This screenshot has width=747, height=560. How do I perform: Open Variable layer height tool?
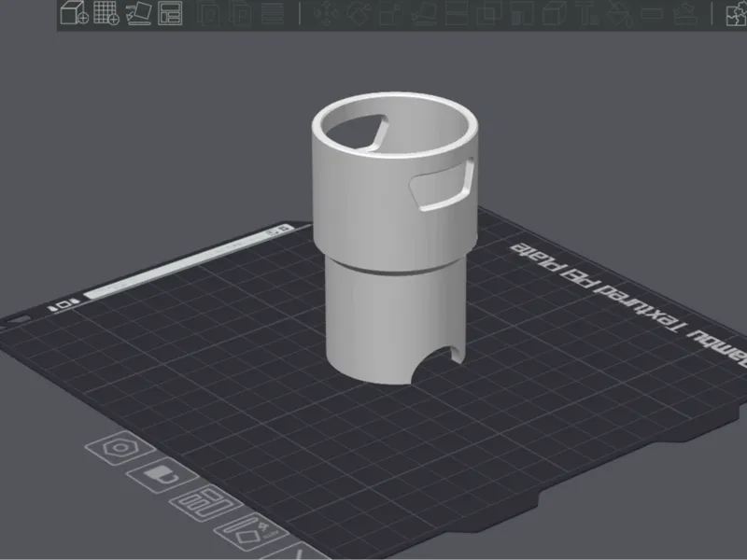(273, 13)
